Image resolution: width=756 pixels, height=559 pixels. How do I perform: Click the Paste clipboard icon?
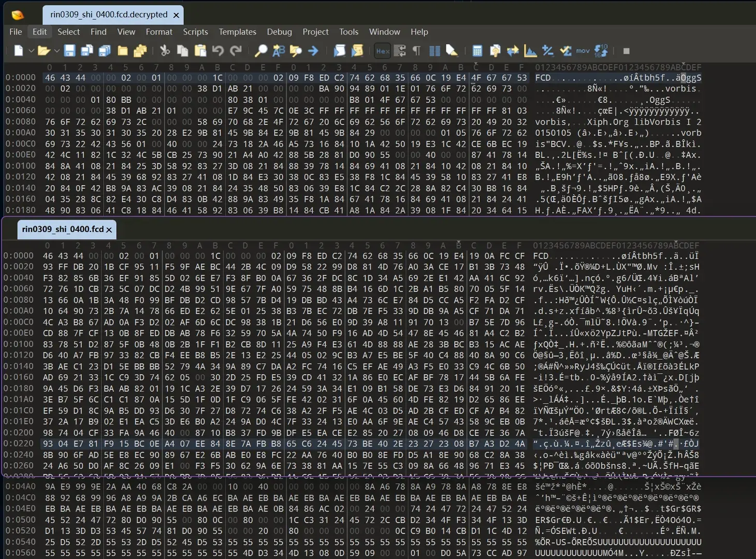pyautogui.click(x=200, y=51)
